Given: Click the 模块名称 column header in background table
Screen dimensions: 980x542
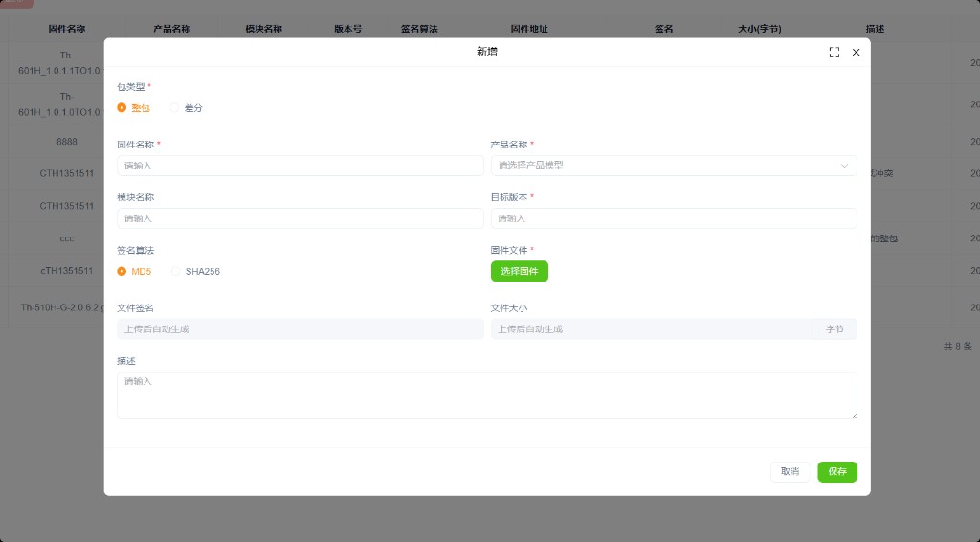Looking at the screenshot, I should pos(264,29).
